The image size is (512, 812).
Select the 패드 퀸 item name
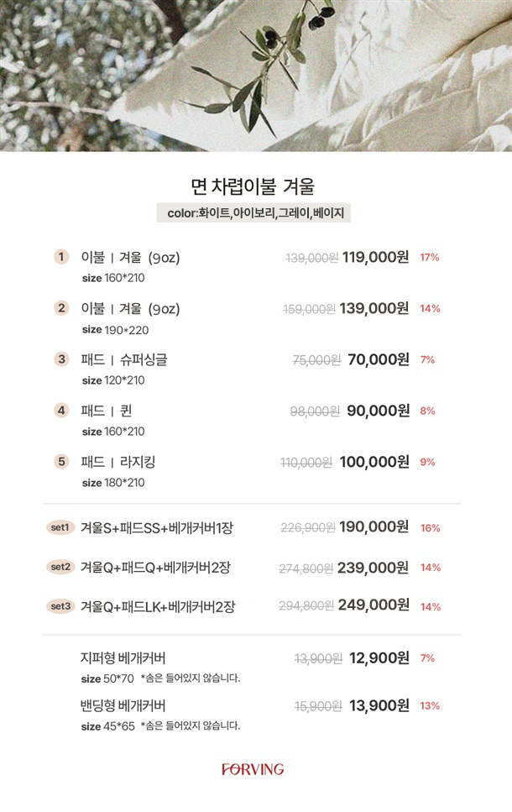(107, 411)
